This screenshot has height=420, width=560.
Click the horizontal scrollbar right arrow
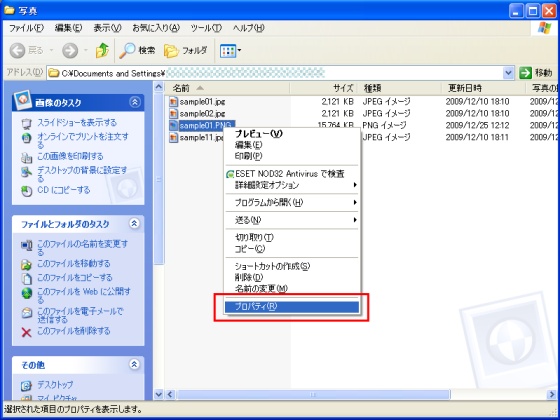[552, 394]
